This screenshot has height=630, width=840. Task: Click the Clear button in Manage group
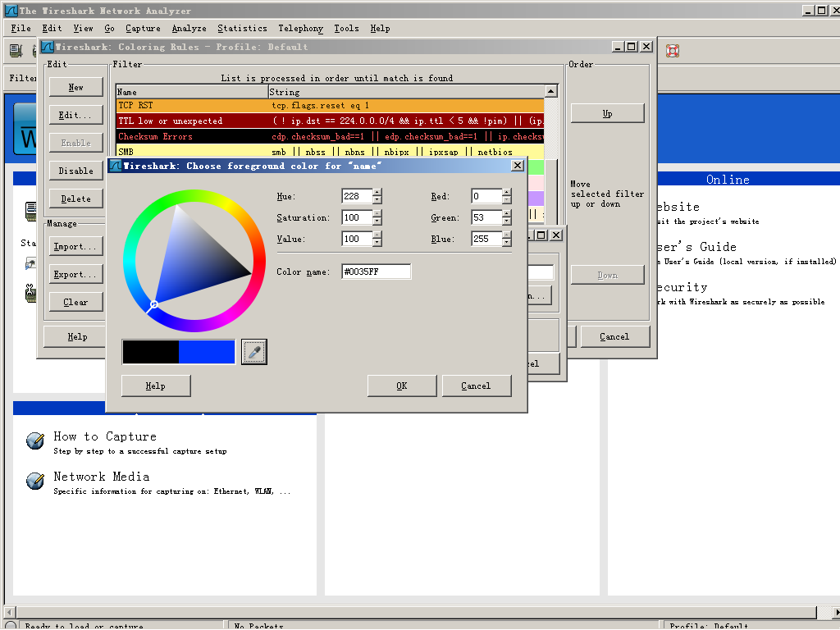[76, 302]
